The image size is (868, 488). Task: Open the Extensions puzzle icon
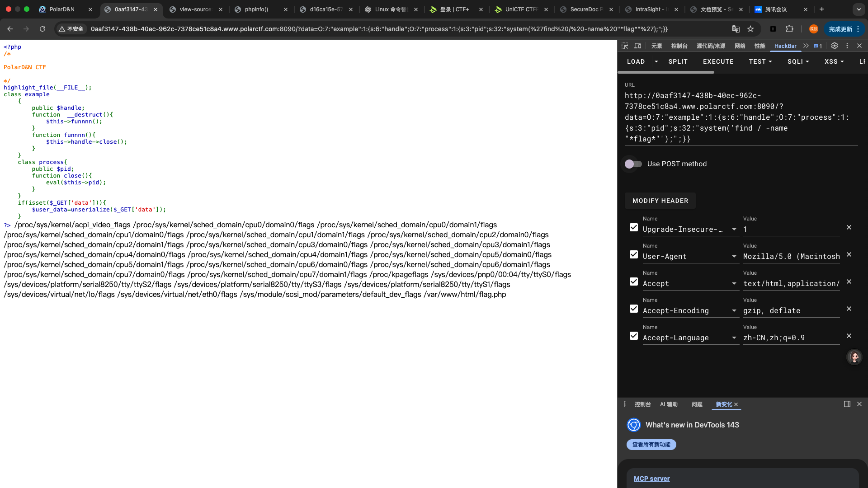[790, 29]
